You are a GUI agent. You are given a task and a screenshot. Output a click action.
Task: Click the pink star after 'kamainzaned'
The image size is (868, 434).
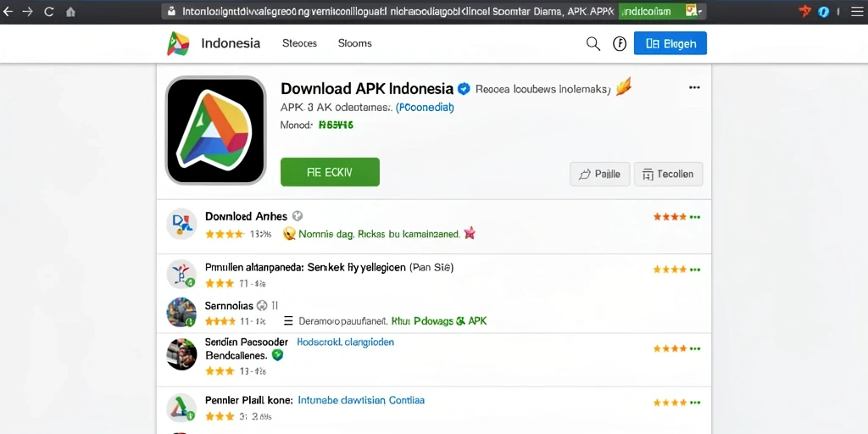point(470,233)
